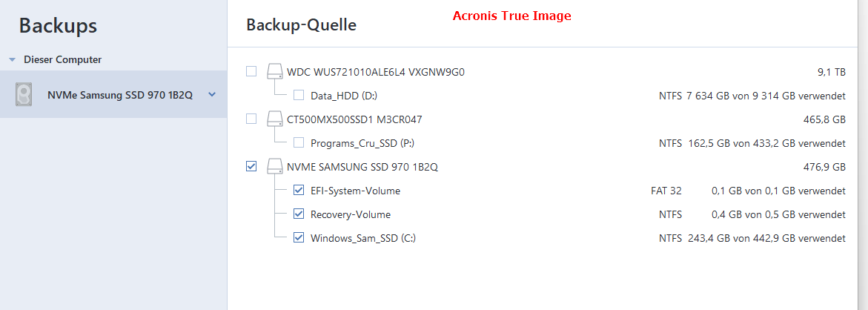Click the NVME SAMSUNG SSD 970 disk icon
The height and width of the screenshot is (310, 868).
click(274, 166)
